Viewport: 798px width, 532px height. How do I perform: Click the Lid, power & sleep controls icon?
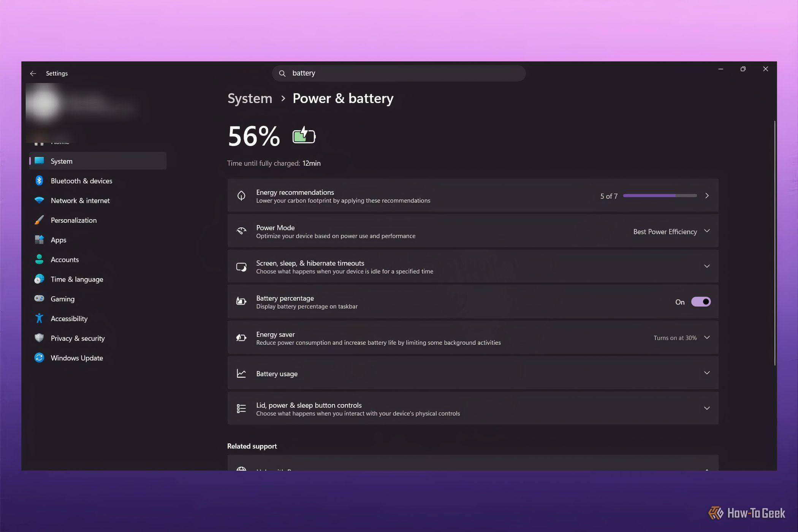coord(241,408)
